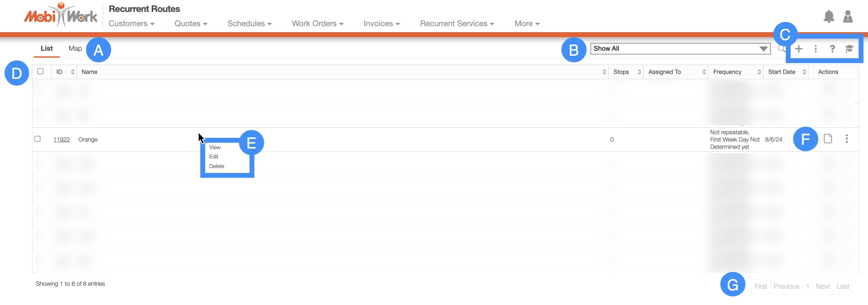This screenshot has height=305, width=868.
Task: Choose Delete from the context menu
Action: 216,166
